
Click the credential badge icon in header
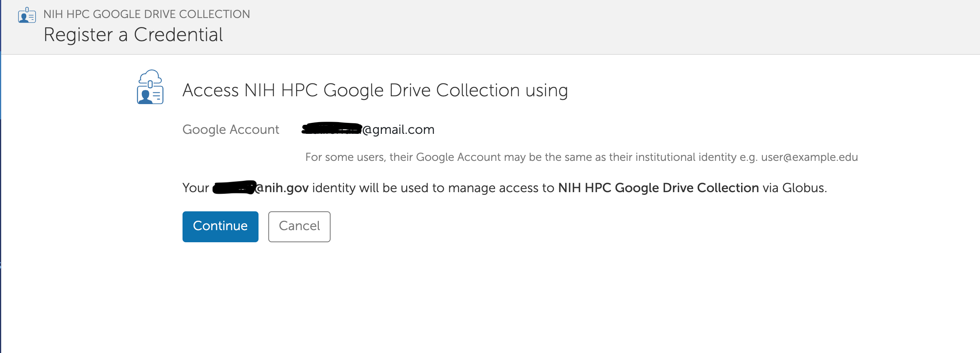[27, 16]
